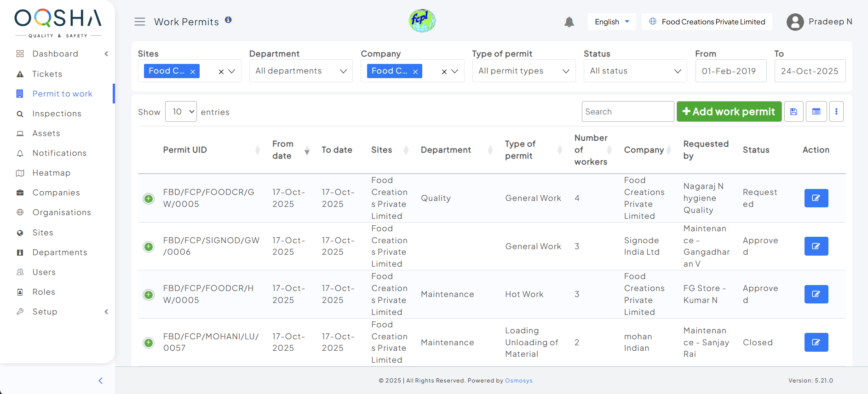
Task: Click the Work Permits info icon
Action: [x=228, y=20]
